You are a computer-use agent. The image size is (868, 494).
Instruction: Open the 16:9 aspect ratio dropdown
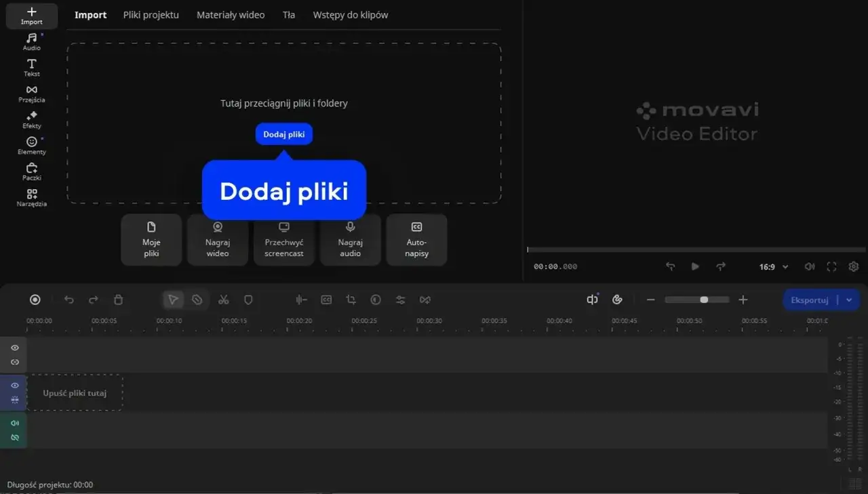772,266
